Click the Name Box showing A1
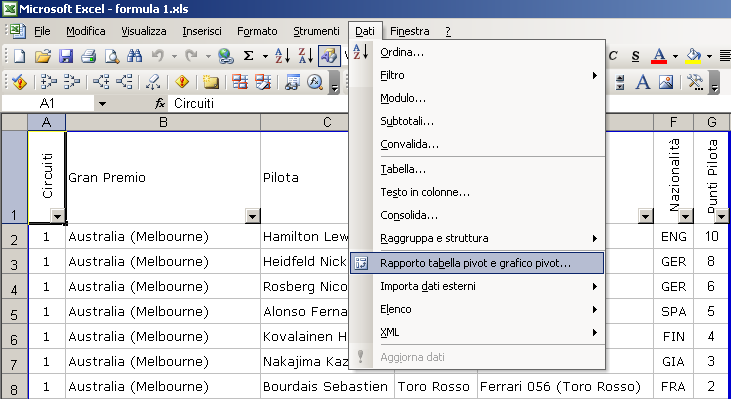Screen dimensions: 731x399 (x=48, y=103)
